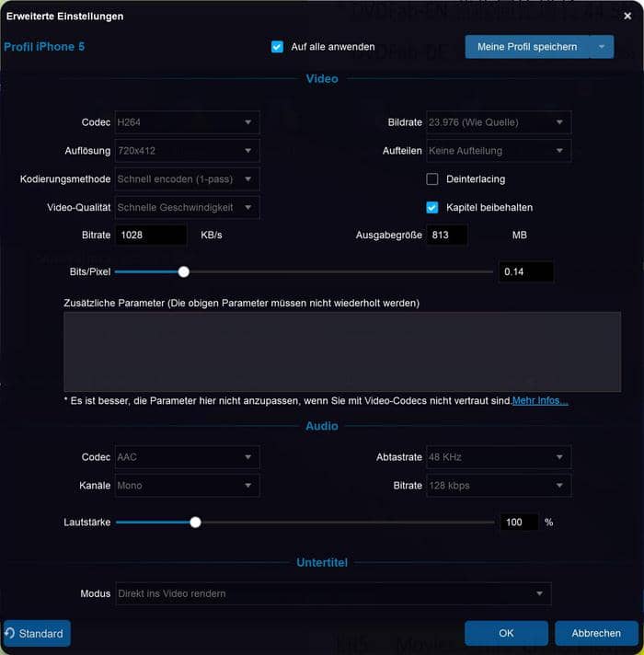Image resolution: width=644 pixels, height=655 pixels.
Task: Expand the Kodierungsmethode dropdown
Action: (187, 179)
